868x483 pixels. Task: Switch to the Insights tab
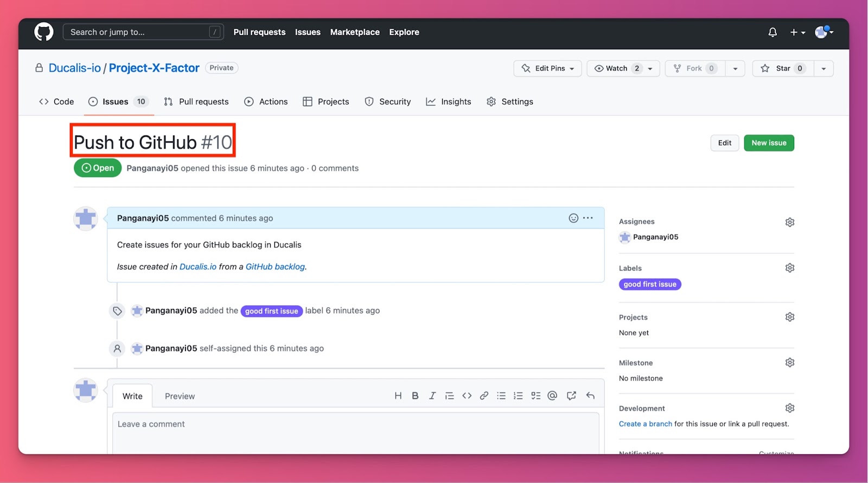449,101
